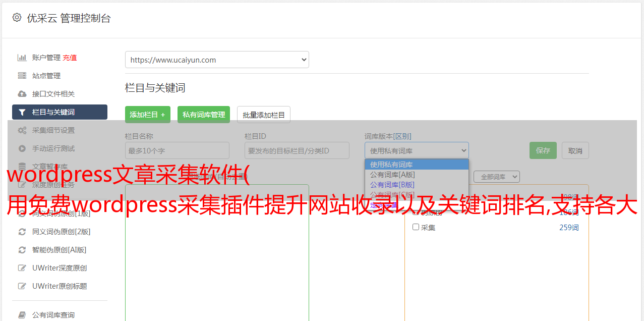Viewport: 644px width, 321px height.
Task: Click the 私有词库管理 button
Action: (x=204, y=115)
